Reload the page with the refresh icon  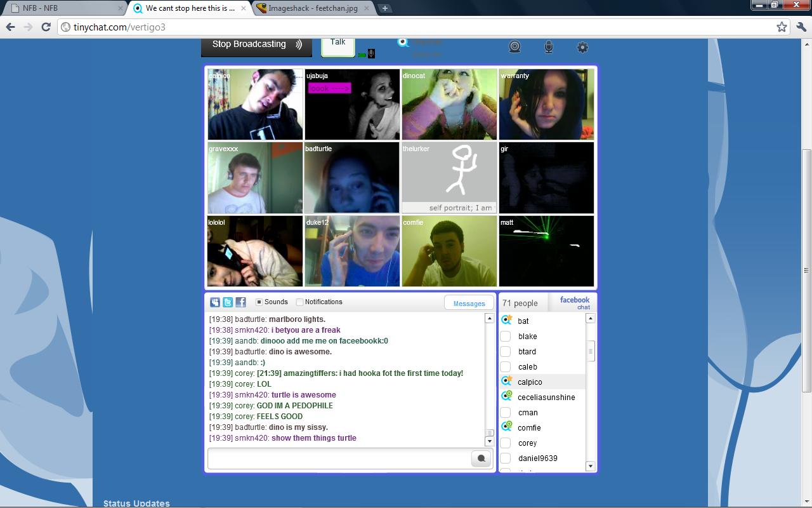pyautogui.click(x=46, y=27)
